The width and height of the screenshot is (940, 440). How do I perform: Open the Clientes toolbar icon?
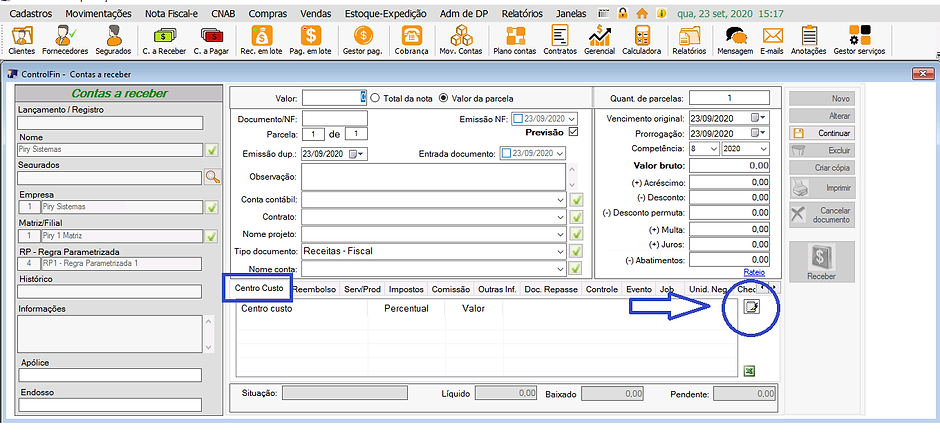coord(21,40)
